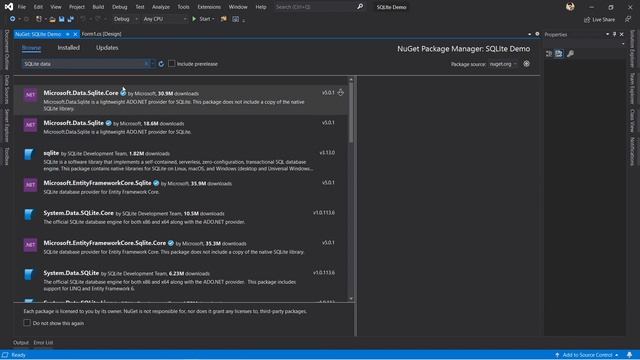Open the Extensions menu
The image size is (640, 360).
[x=209, y=7]
